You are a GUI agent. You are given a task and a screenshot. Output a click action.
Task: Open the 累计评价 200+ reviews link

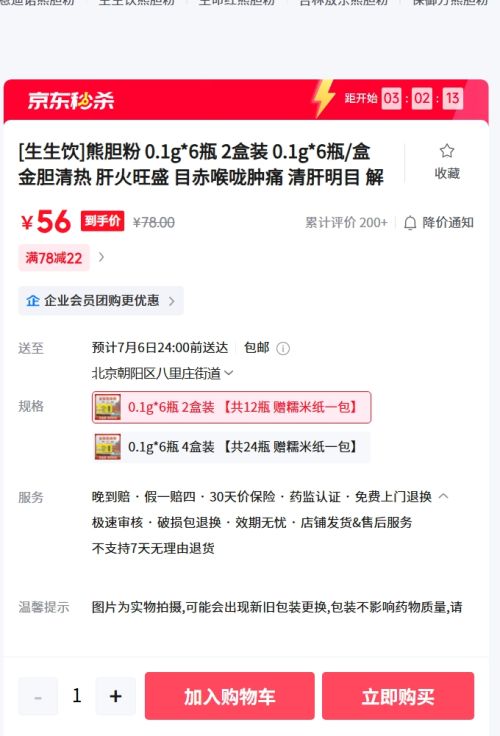[346, 222]
